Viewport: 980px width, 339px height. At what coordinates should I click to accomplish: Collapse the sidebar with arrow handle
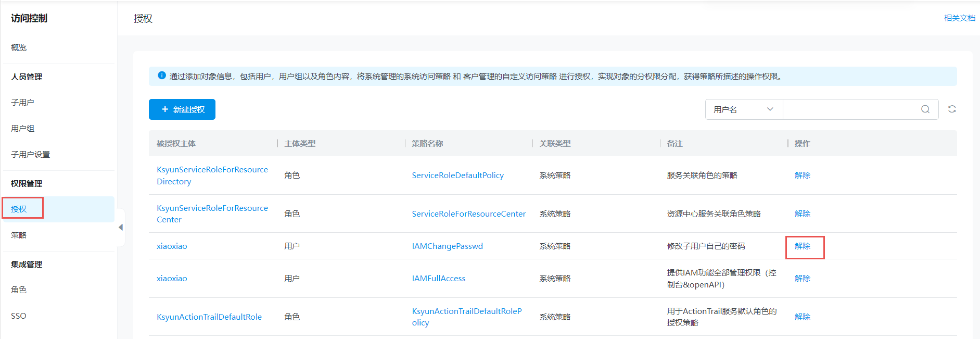tap(121, 228)
